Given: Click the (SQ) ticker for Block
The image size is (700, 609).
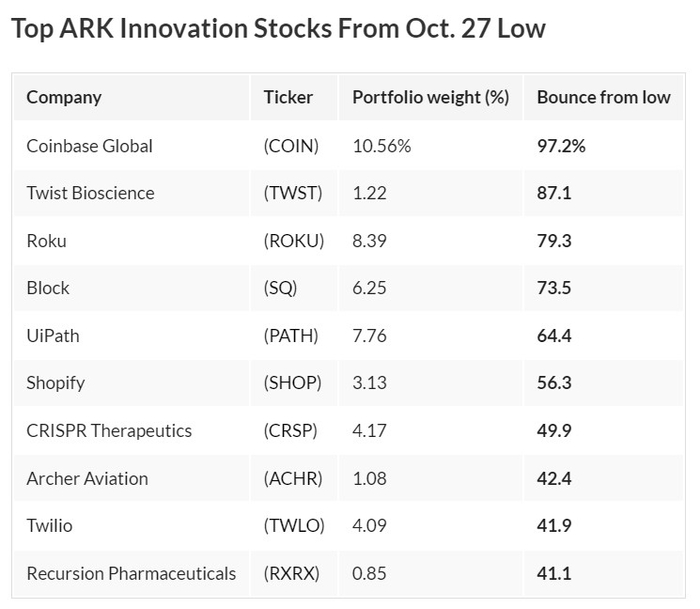Looking at the screenshot, I should (280, 288).
